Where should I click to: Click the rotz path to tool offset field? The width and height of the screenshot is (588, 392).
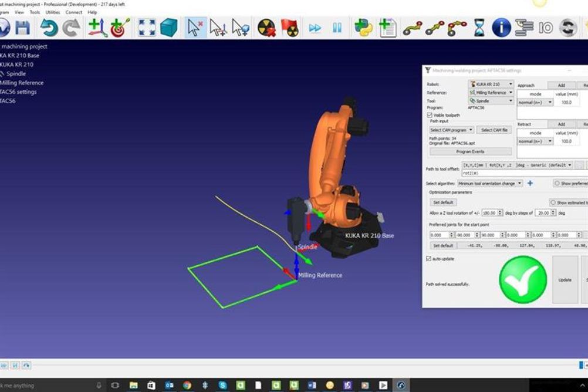click(525, 173)
